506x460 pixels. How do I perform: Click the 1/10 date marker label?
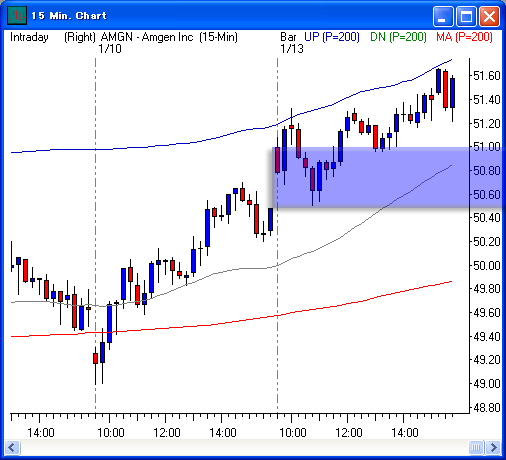110,49
